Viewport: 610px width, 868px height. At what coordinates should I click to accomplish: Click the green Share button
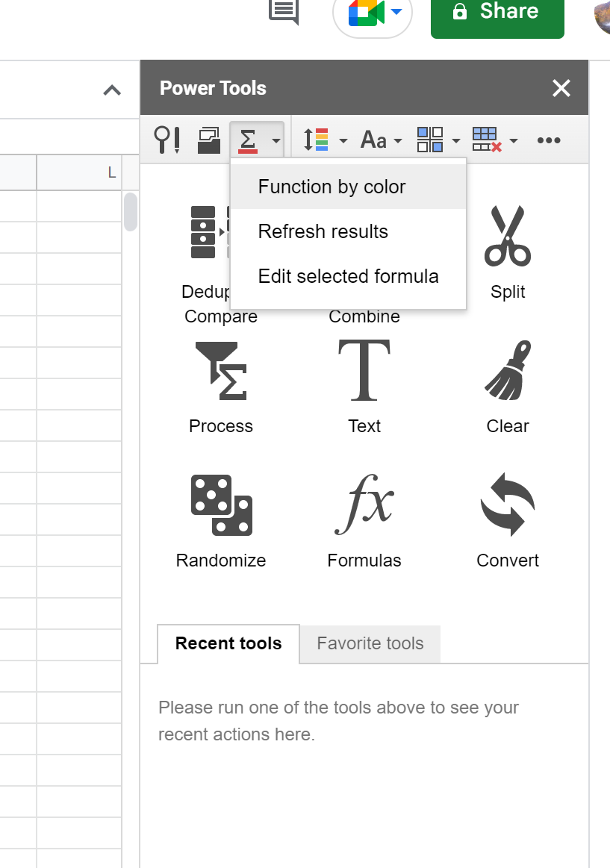click(x=497, y=12)
